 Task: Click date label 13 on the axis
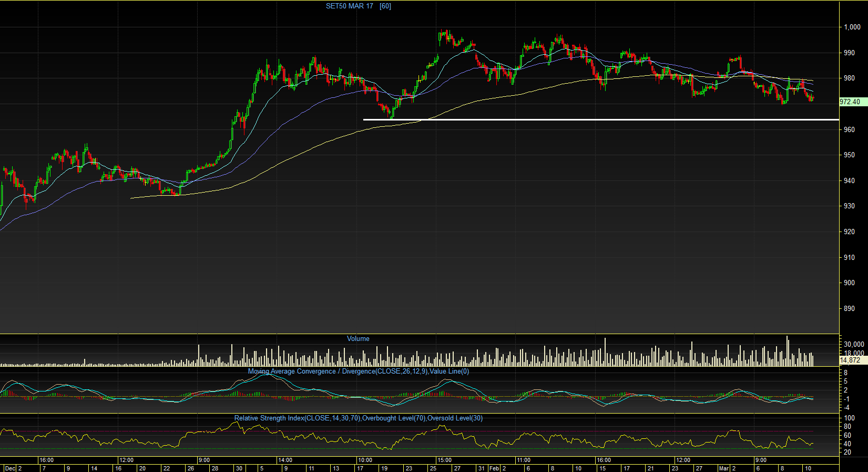point(336,468)
